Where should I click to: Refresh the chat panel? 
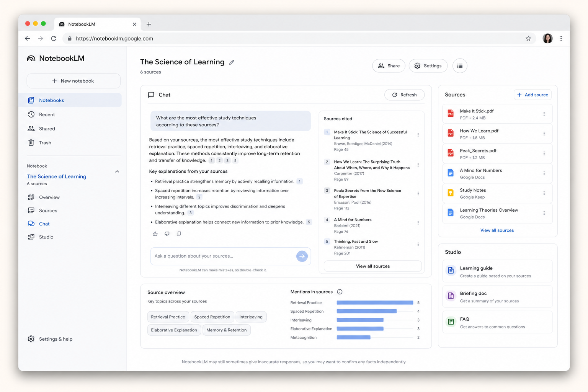coord(405,95)
